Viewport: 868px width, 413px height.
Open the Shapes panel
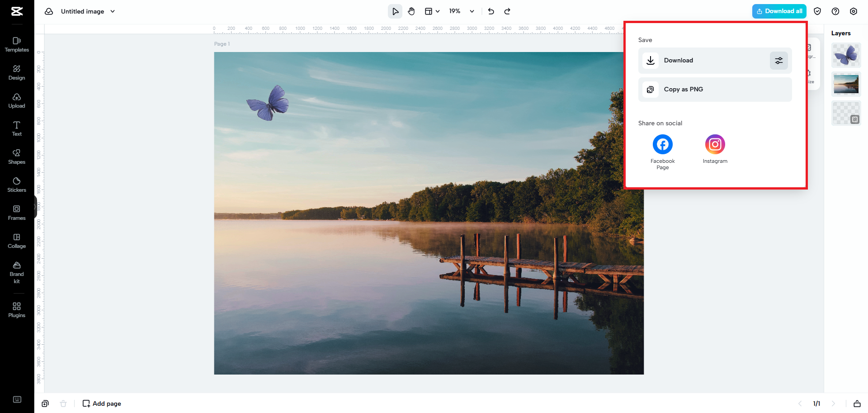click(17, 157)
